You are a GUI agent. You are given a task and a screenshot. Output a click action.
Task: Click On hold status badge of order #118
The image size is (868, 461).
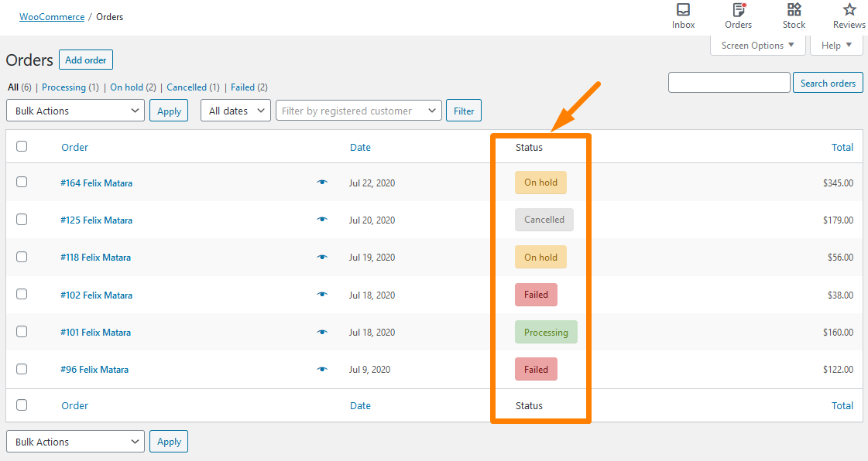[540, 257]
